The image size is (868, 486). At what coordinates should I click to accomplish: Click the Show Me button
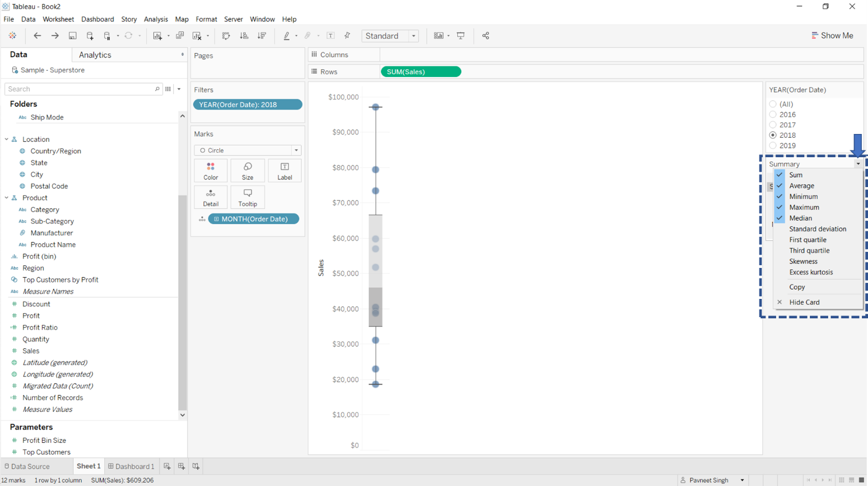tap(832, 35)
